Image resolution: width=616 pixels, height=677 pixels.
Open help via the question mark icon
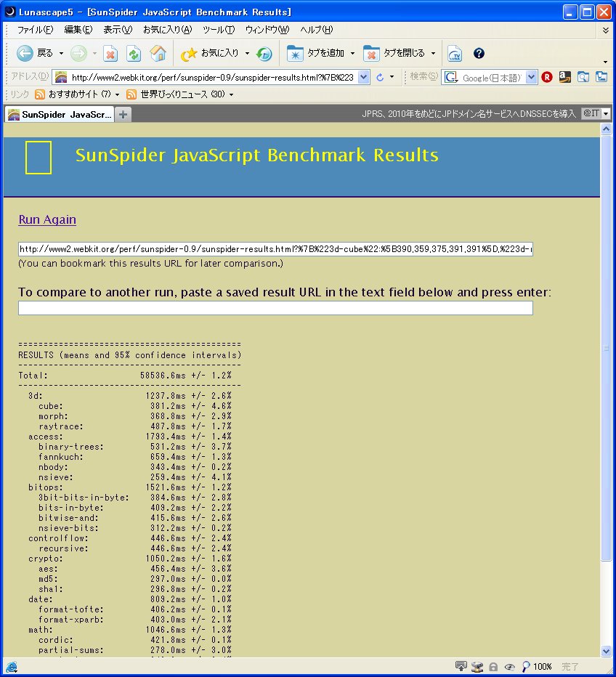479,53
